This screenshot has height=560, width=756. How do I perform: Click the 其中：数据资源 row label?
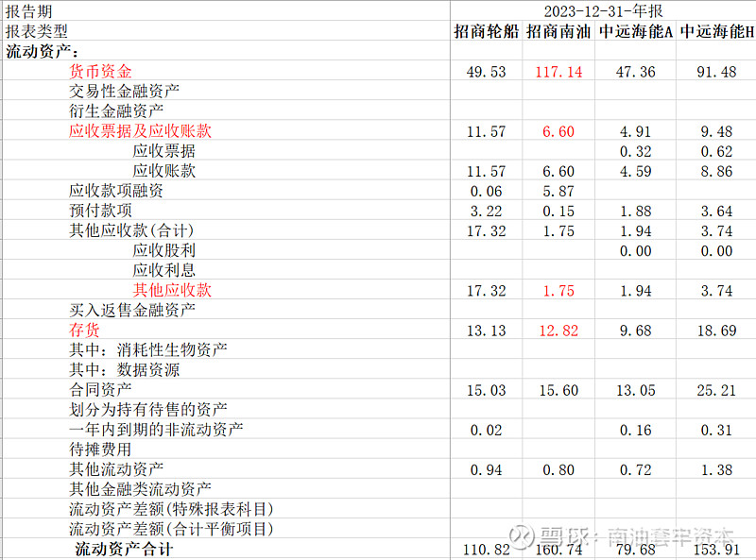(124, 369)
